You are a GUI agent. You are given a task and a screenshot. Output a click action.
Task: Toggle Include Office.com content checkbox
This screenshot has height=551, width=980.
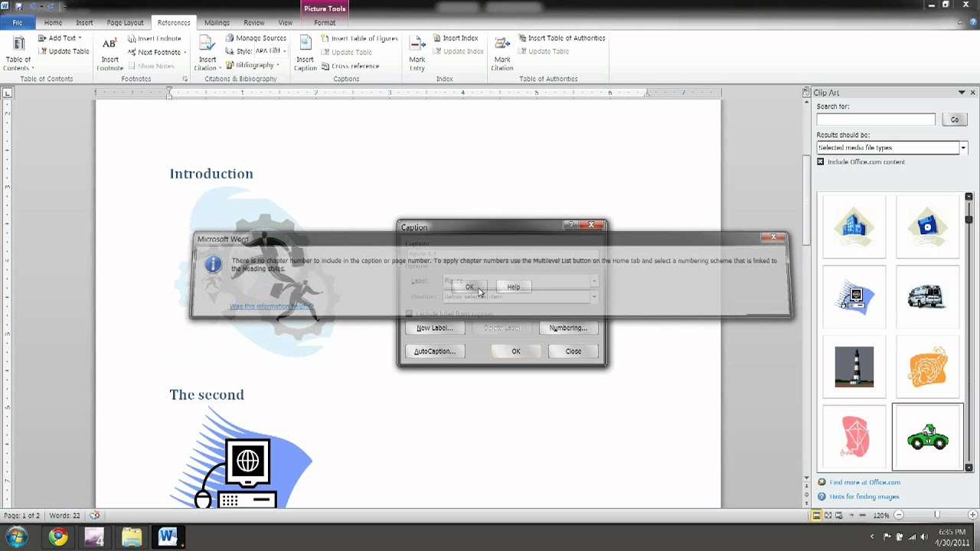pos(821,161)
